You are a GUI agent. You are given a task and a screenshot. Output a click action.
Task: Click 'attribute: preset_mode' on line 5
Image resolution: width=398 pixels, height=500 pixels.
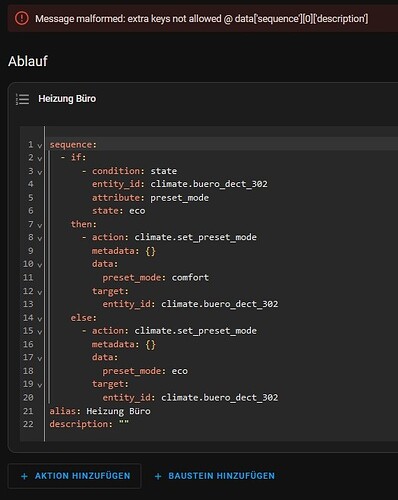(150, 198)
